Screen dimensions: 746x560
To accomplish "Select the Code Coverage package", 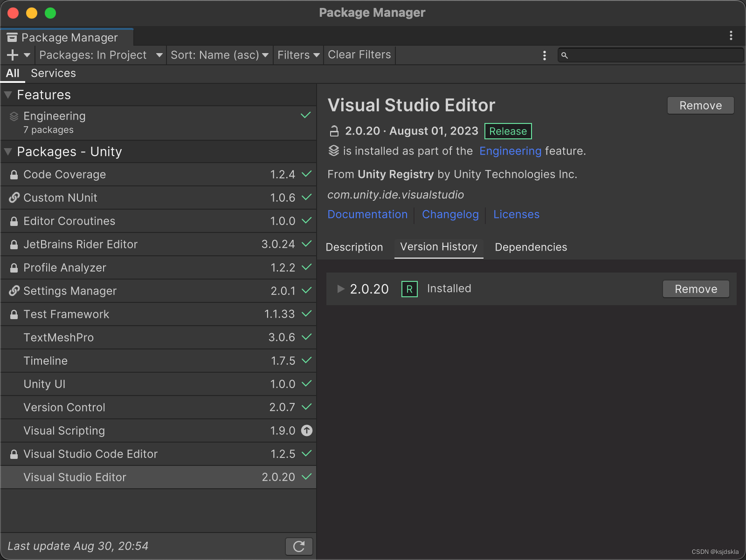I will [x=159, y=174].
